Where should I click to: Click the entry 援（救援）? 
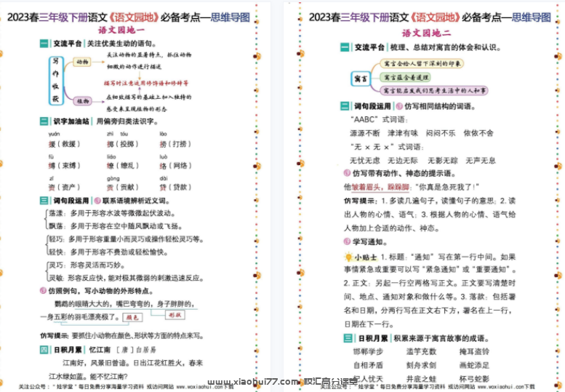tap(64, 144)
